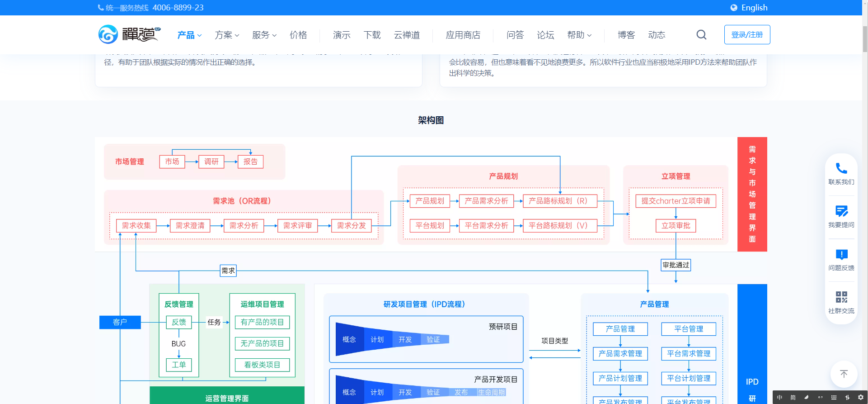Toggle the IME punctuation mode icon

[x=820, y=397]
